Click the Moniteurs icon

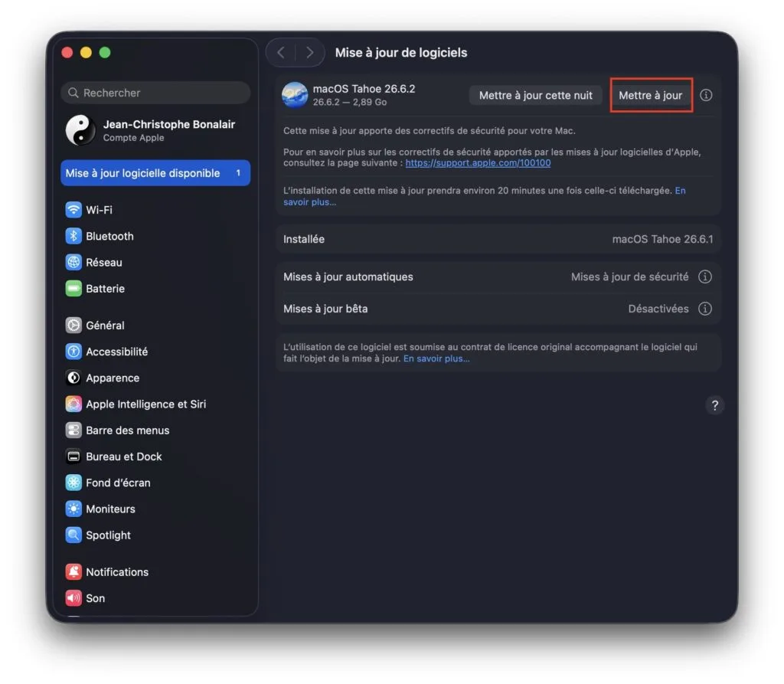(73, 509)
